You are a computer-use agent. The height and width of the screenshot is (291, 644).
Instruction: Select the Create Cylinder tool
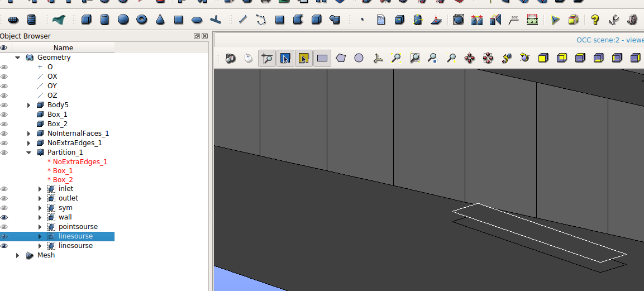tap(104, 20)
